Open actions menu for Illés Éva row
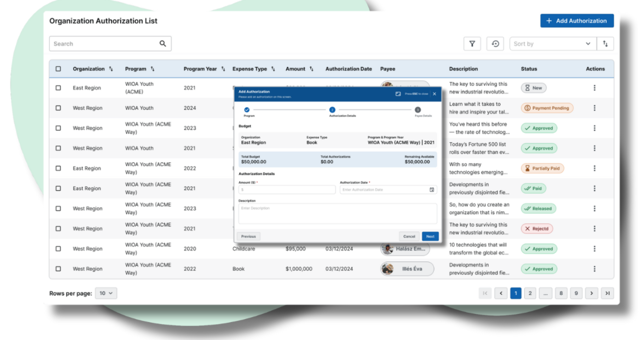The image size is (644, 340). coord(594,269)
